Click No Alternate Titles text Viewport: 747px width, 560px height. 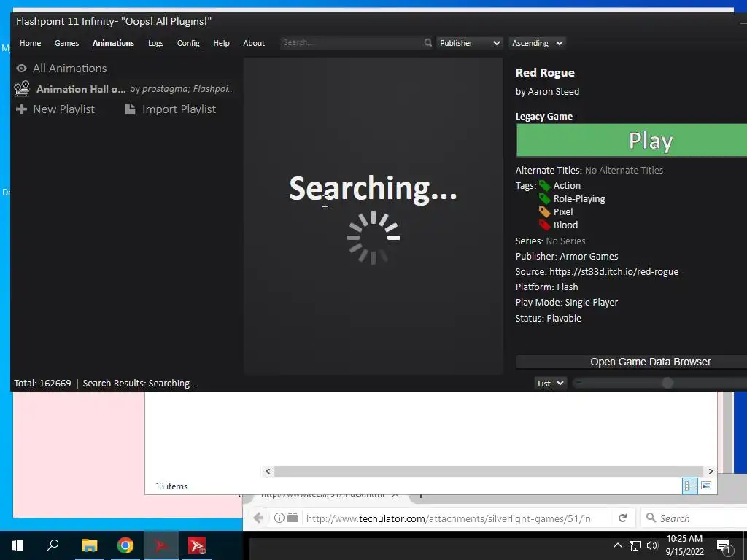pos(624,170)
